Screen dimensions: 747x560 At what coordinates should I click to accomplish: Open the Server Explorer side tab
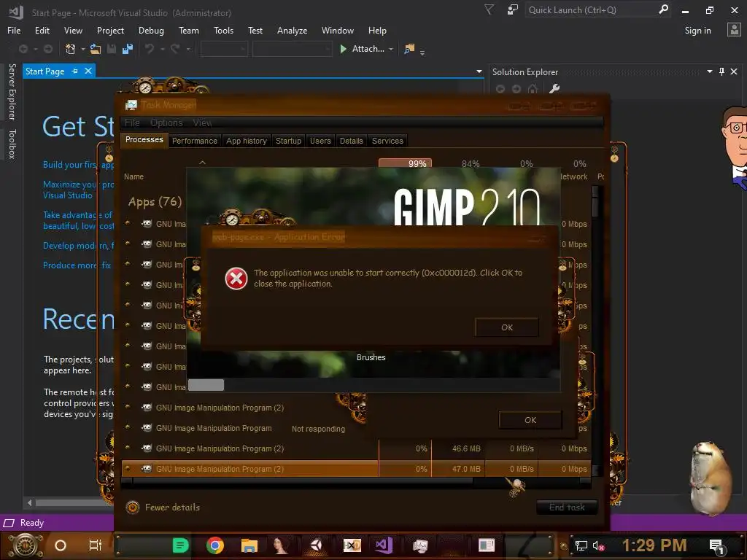tap(12, 91)
